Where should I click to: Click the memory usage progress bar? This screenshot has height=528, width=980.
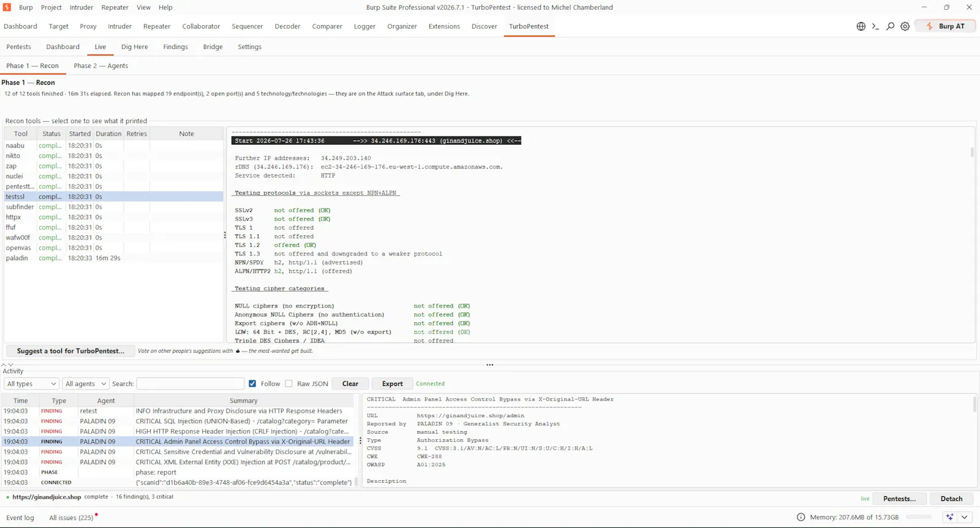point(919,517)
